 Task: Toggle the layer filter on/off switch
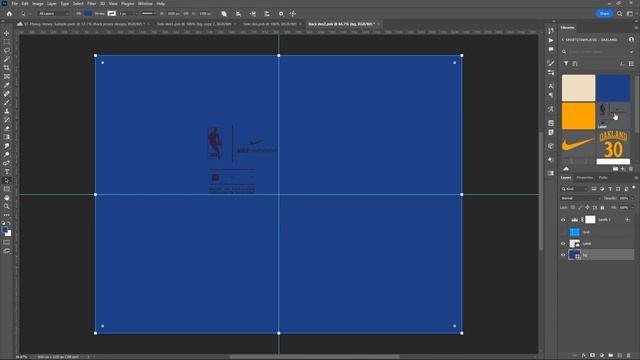633,188
